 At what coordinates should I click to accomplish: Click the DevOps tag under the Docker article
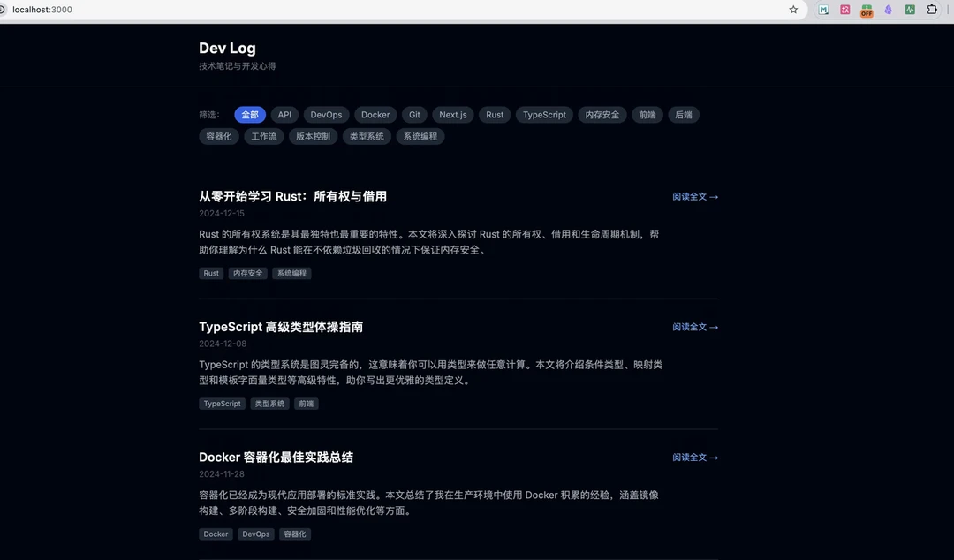tap(256, 534)
